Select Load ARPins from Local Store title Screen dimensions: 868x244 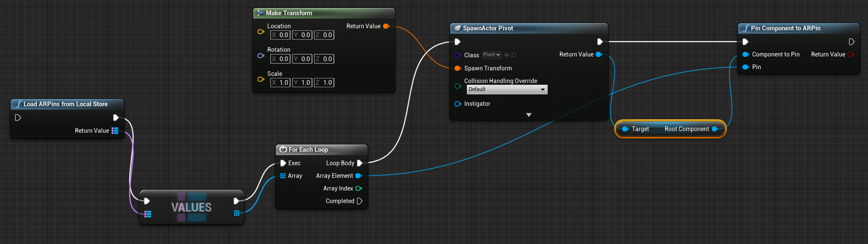coord(66,104)
